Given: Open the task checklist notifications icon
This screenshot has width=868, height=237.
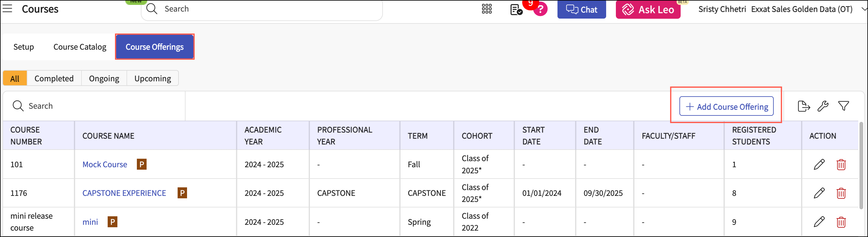Looking at the screenshot, I should 516,10.
